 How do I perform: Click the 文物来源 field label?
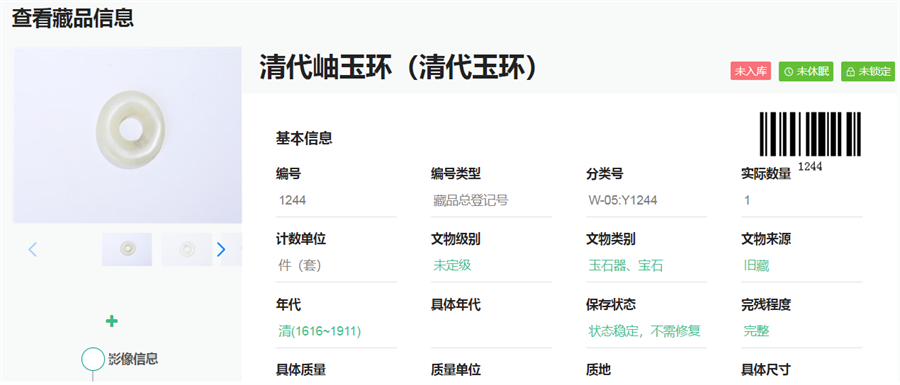point(766,239)
